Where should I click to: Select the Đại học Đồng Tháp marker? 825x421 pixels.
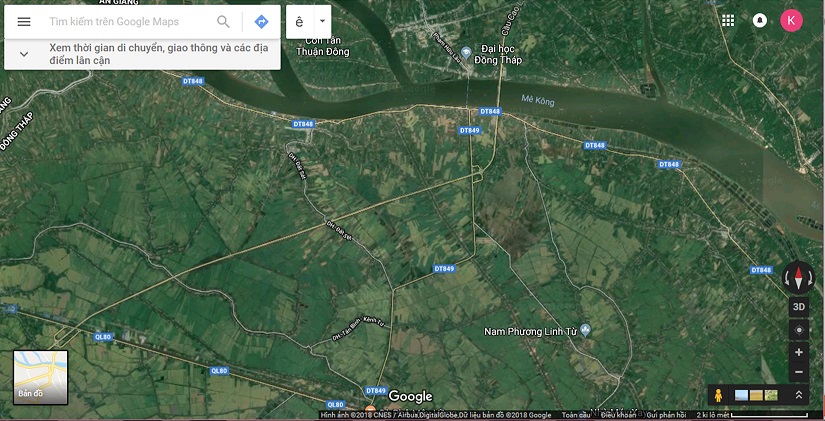466,53
